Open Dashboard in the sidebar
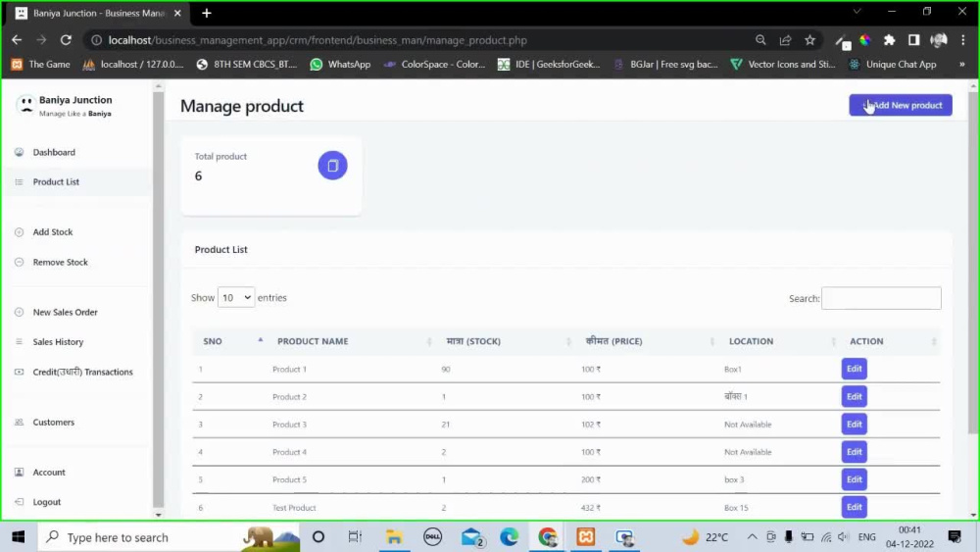This screenshot has width=980, height=552. pyautogui.click(x=54, y=152)
